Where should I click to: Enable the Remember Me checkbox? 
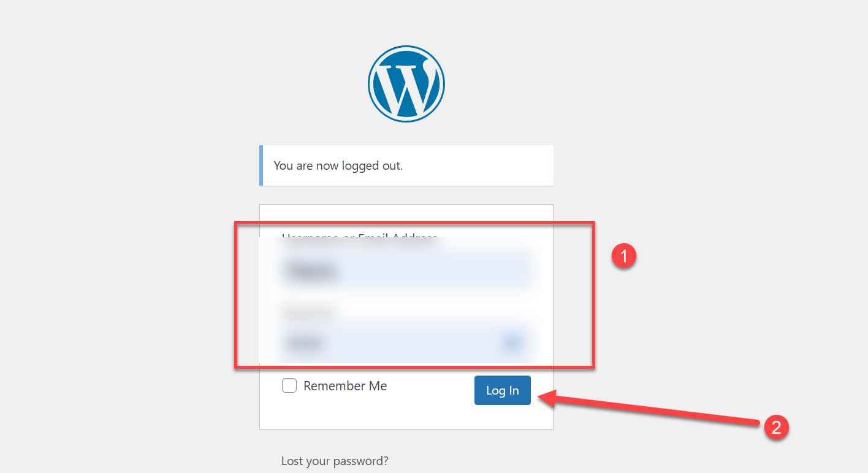coord(289,385)
